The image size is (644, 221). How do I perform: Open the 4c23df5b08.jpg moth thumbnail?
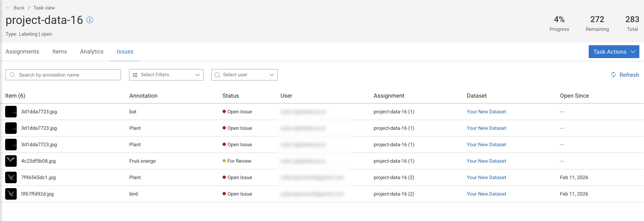pyautogui.click(x=11, y=161)
